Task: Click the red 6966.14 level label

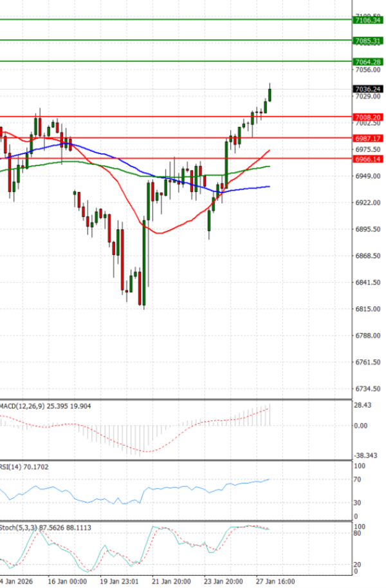Action: 368,158
